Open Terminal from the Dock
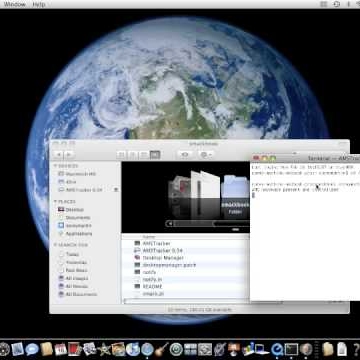360x360 pixels. coord(291,349)
